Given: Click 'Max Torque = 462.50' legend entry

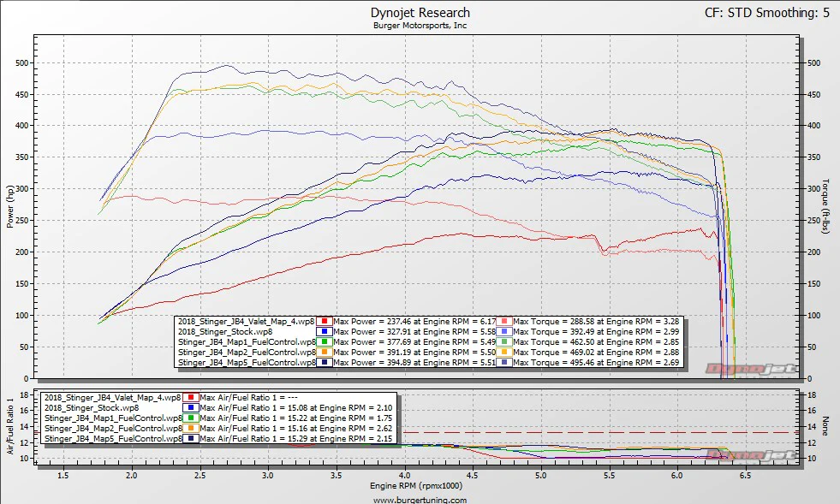Looking at the screenshot, I should tap(596, 341).
